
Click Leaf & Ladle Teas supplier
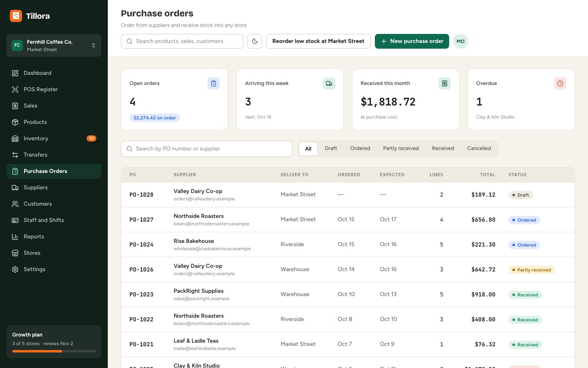196,341
